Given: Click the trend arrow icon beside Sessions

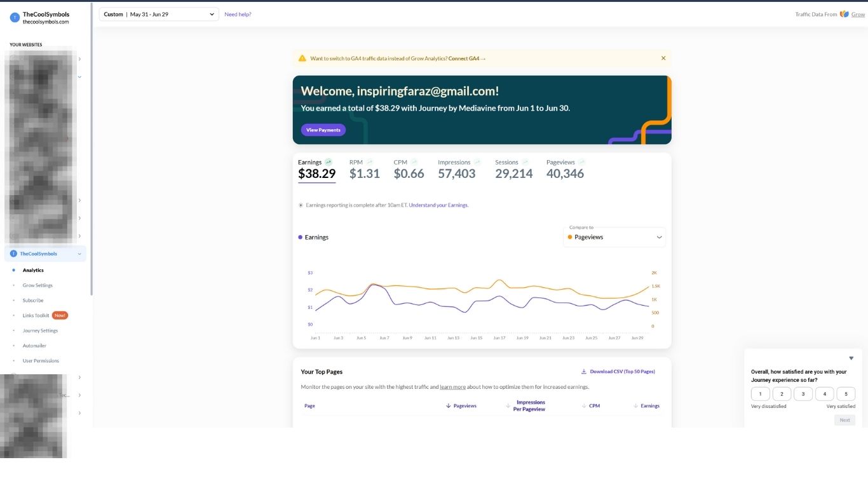Looking at the screenshot, I should 525,162.
